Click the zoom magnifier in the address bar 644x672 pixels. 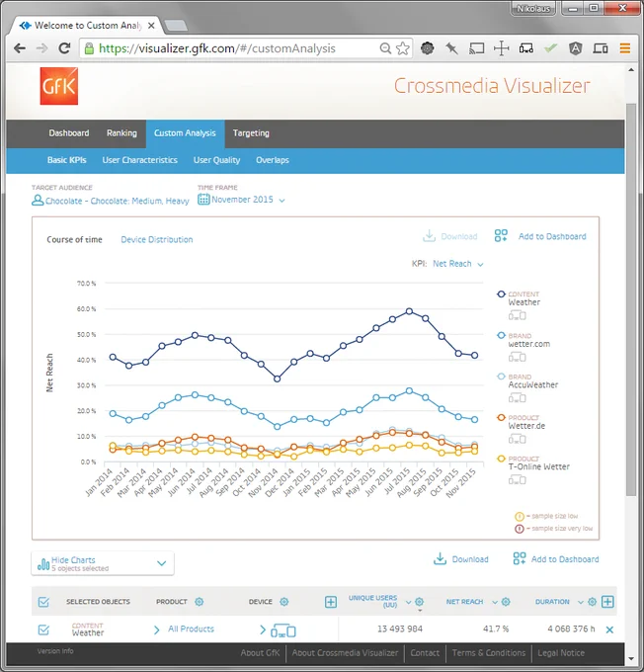tap(385, 48)
